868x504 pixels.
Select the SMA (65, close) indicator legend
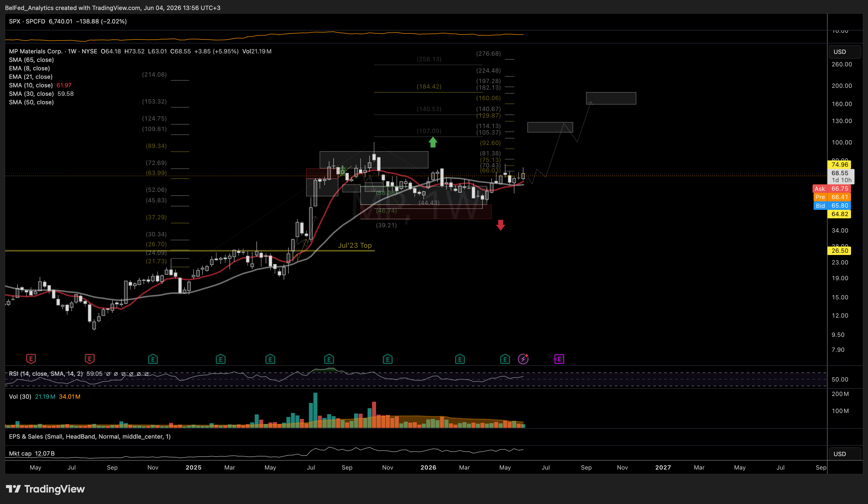(x=31, y=60)
